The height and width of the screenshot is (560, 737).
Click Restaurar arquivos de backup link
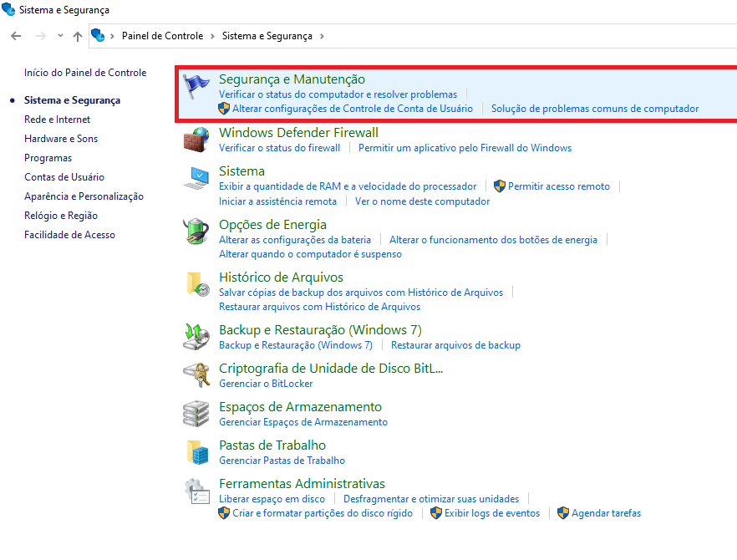pyautogui.click(x=455, y=345)
